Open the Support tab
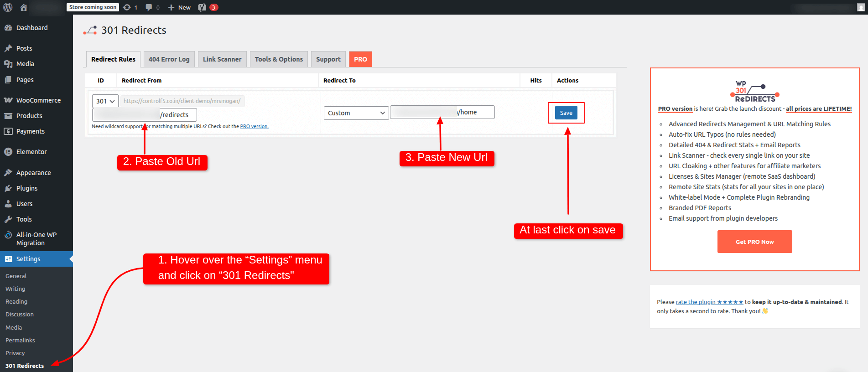This screenshot has width=868, height=372. 328,59
